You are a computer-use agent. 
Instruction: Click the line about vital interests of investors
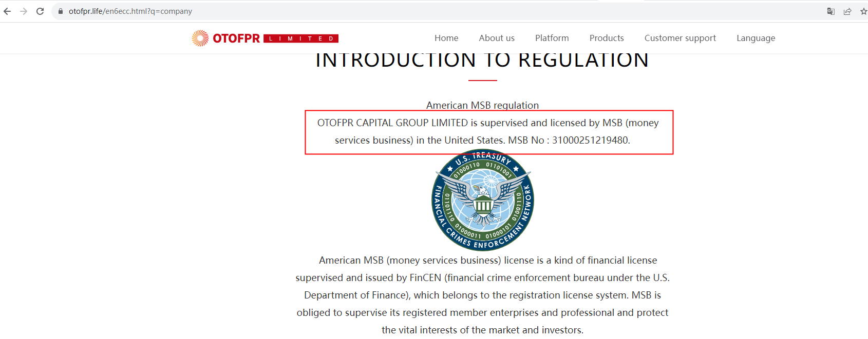coord(483,330)
